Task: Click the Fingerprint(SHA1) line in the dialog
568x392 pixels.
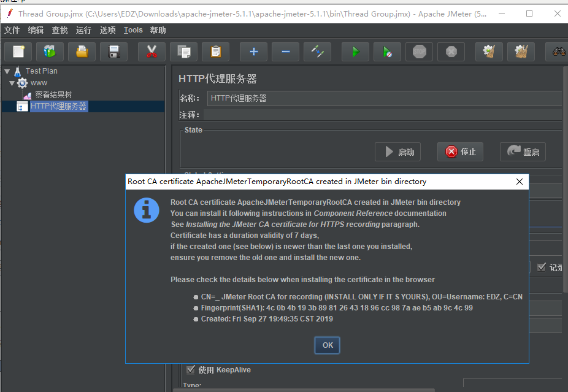Action: 337,308
